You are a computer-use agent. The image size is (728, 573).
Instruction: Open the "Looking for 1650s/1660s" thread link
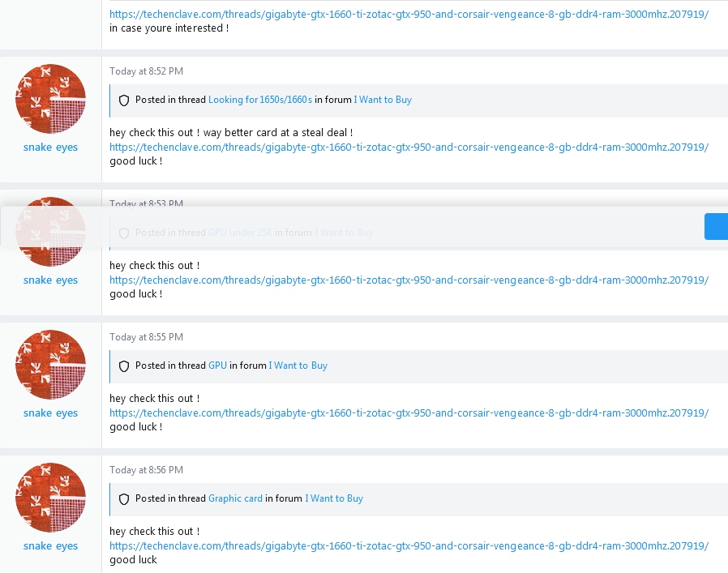pos(259,100)
